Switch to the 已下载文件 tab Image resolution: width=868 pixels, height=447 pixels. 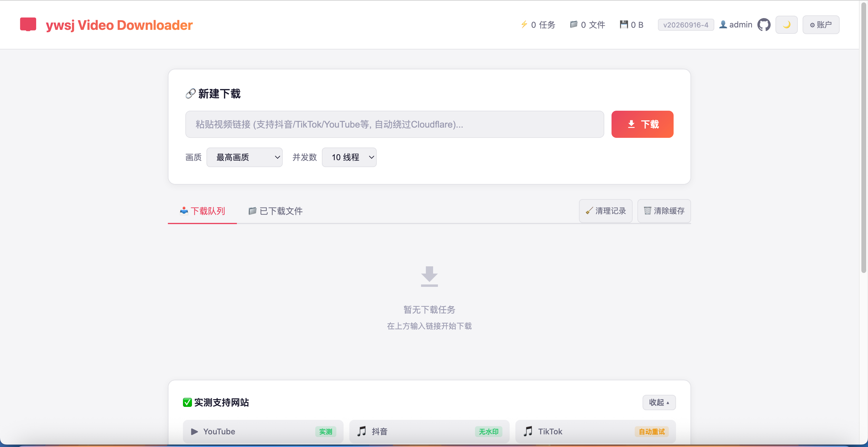click(275, 211)
